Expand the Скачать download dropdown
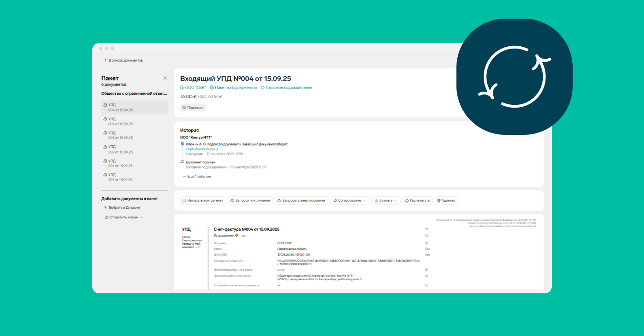644x336 pixels. [x=385, y=200]
